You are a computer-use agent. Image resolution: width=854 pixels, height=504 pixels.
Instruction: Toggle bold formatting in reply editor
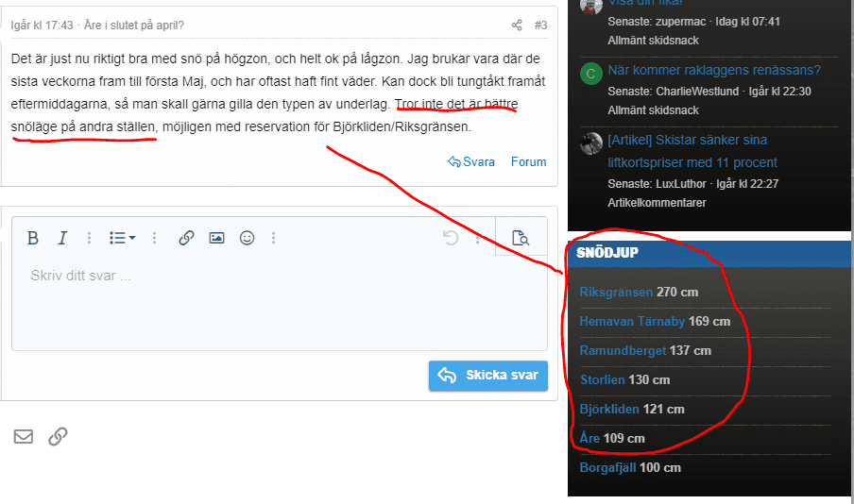(x=33, y=238)
